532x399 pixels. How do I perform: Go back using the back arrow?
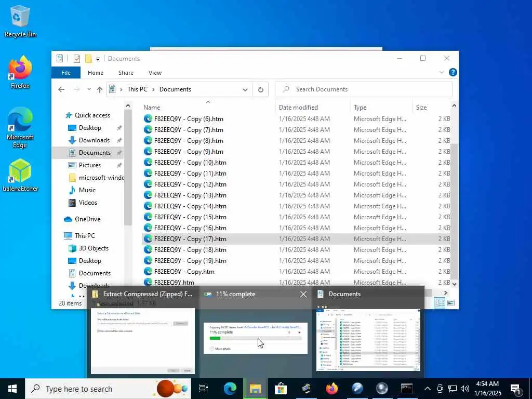61,89
